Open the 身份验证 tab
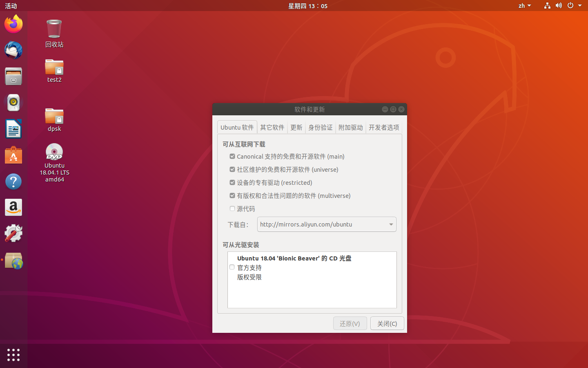 321,127
